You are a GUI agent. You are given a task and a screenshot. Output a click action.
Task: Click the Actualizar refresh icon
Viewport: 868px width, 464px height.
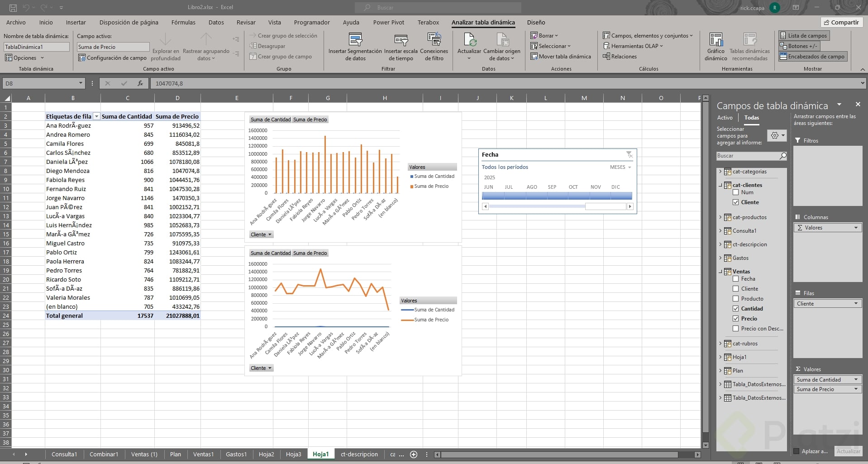469,39
